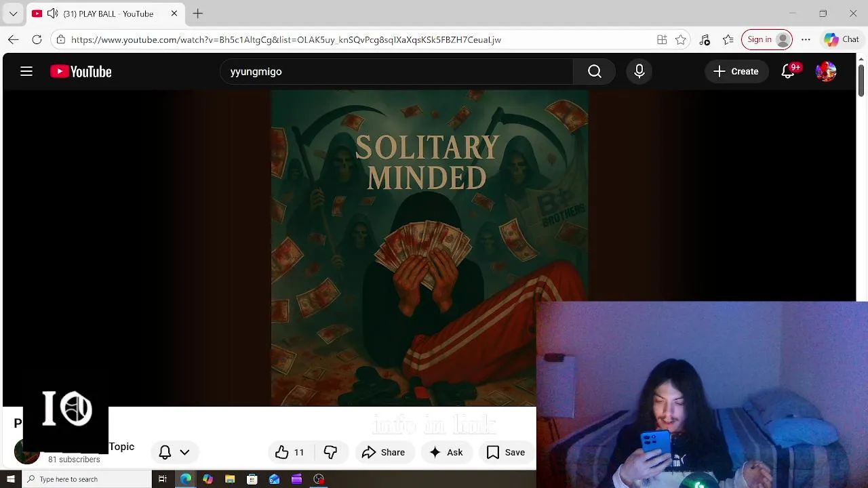Open the Windows Start menu
Viewport: 868px width, 488px height.
pos(10,479)
